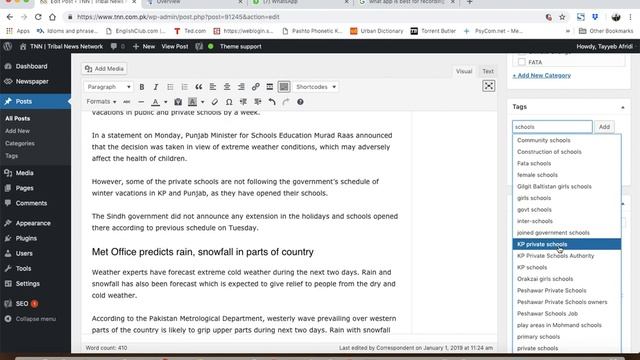
Task: Switch to Text editor tab
Action: (488, 71)
